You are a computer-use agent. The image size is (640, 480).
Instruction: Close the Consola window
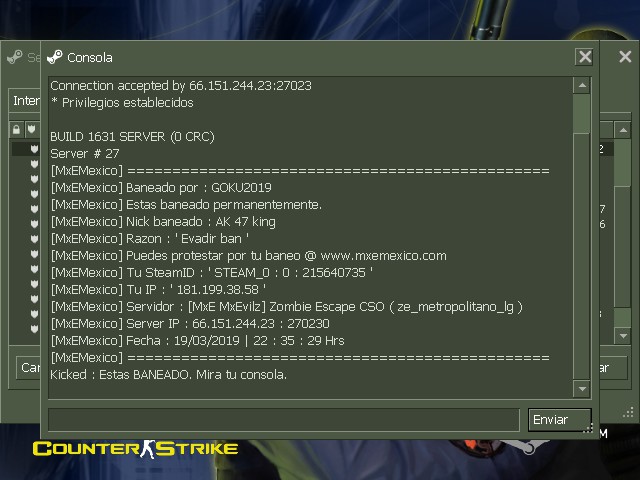(585, 57)
